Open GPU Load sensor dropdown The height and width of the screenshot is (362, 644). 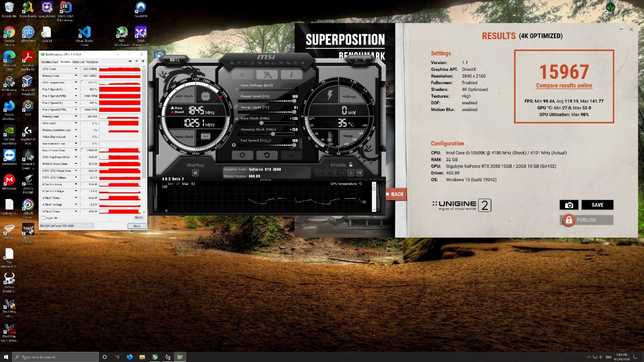pos(76,123)
